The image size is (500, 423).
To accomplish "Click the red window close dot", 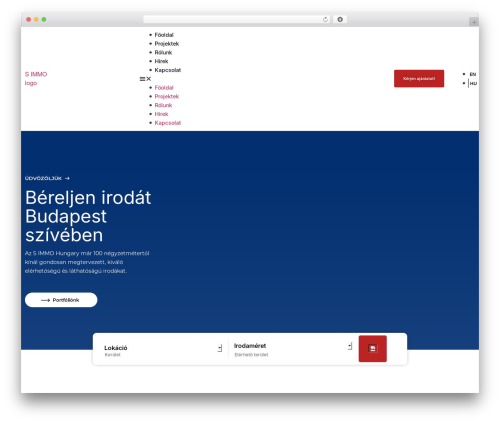I will point(29,19).
